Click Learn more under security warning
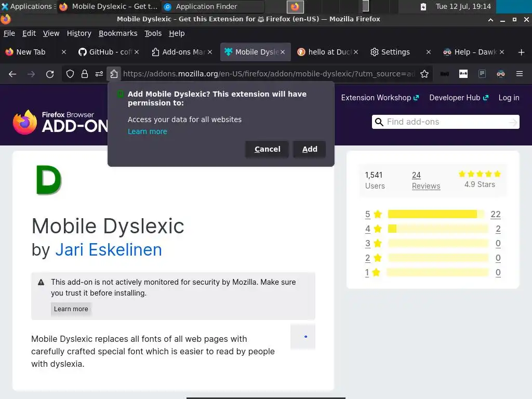This screenshot has height=399, width=532. (71, 309)
